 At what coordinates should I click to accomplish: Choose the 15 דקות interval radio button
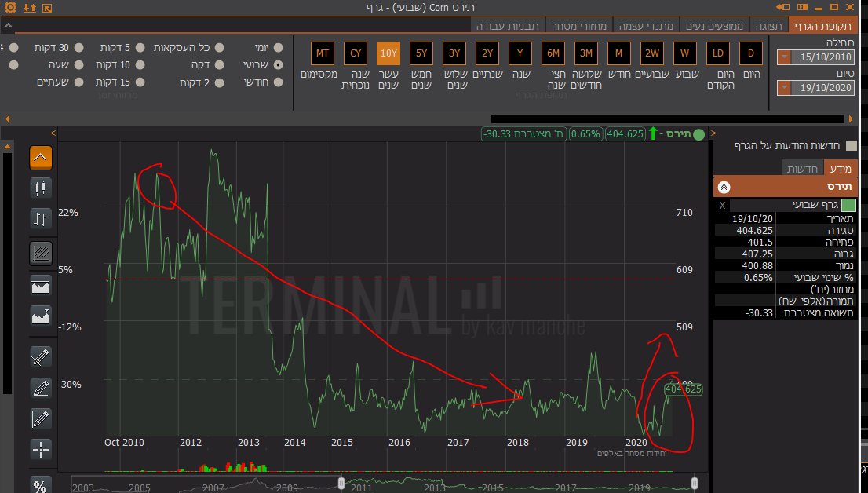140,82
